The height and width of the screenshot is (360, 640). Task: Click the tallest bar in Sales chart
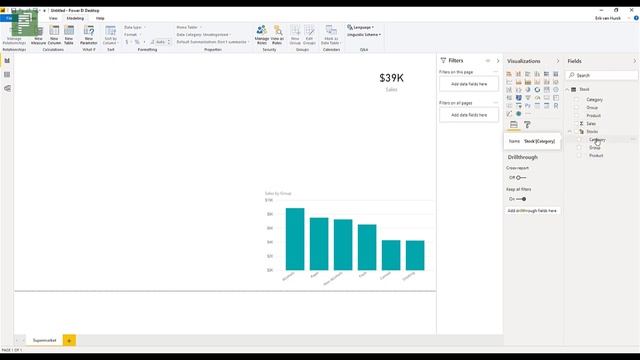(295, 239)
